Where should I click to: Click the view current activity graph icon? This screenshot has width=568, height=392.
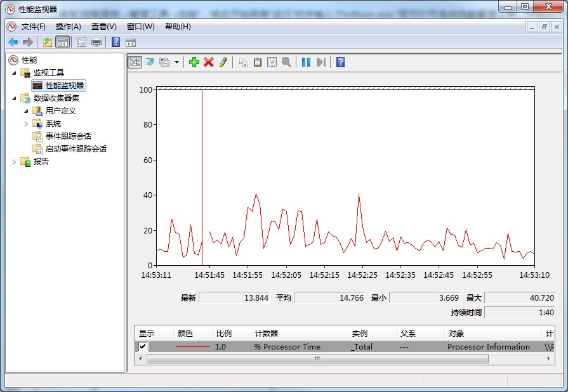tap(135, 62)
